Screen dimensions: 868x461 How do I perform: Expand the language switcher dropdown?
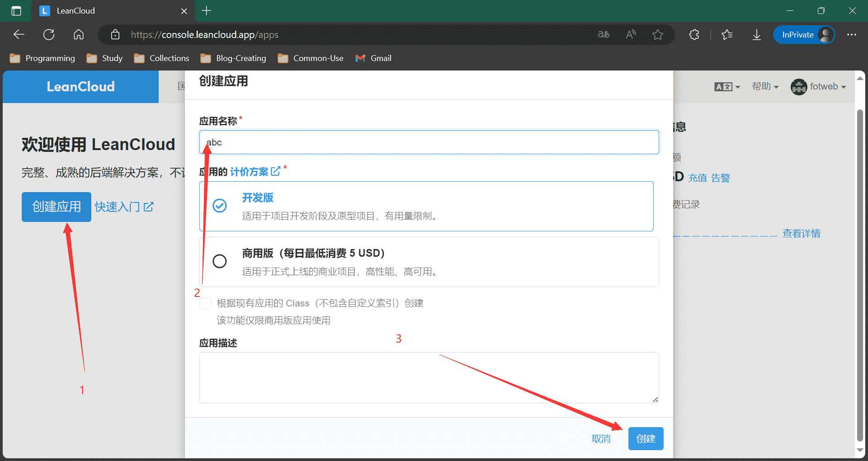click(727, 86)
